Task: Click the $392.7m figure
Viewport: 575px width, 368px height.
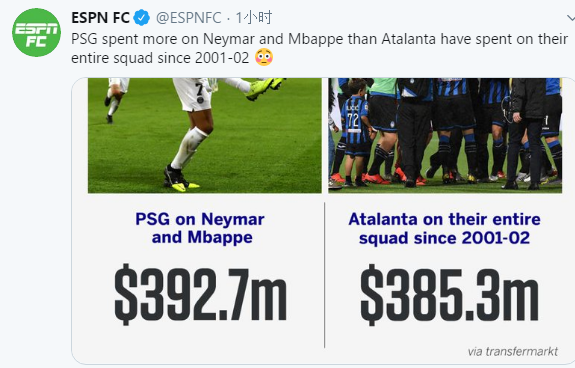Action: click(x=200, y=295)
